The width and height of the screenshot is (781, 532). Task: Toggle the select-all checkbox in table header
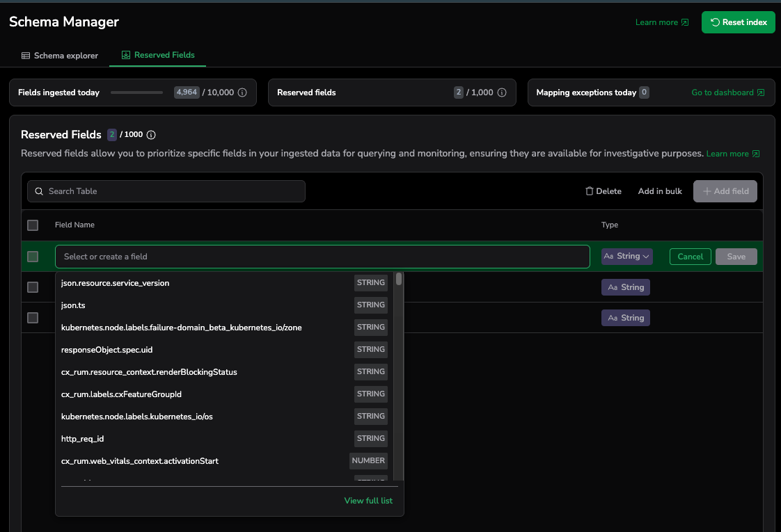pyautogui.click(x=33, y=225)
